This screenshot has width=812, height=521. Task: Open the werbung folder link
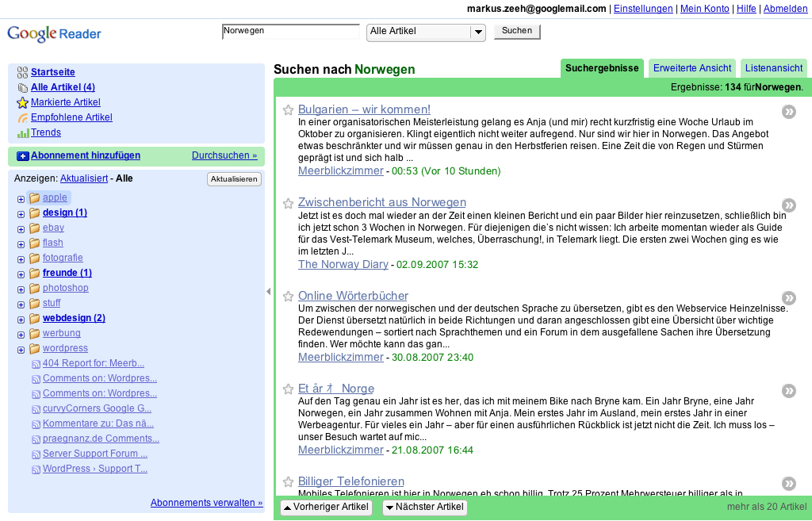coord(62,334)
